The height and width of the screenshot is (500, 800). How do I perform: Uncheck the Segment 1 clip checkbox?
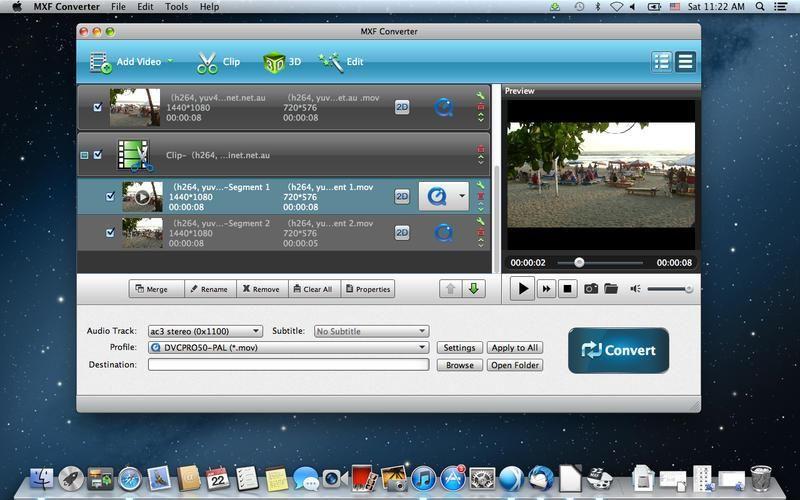point(110,197)
